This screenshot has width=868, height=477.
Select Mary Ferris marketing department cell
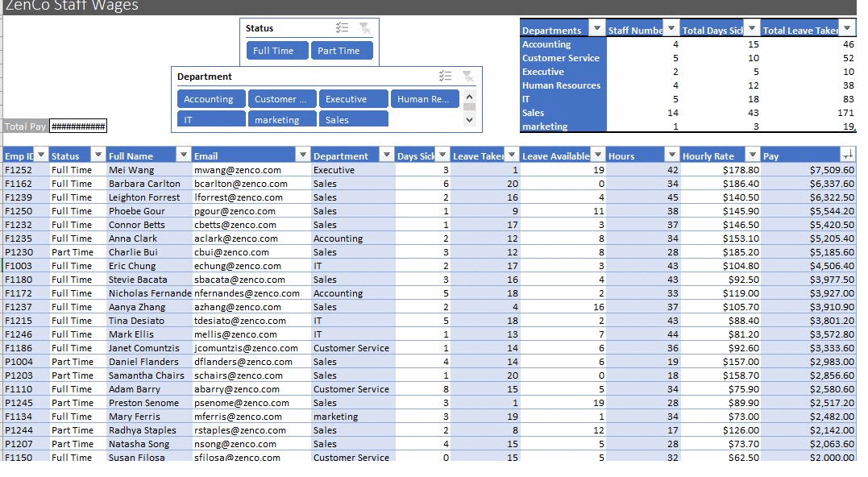click(x=353, y=417)
